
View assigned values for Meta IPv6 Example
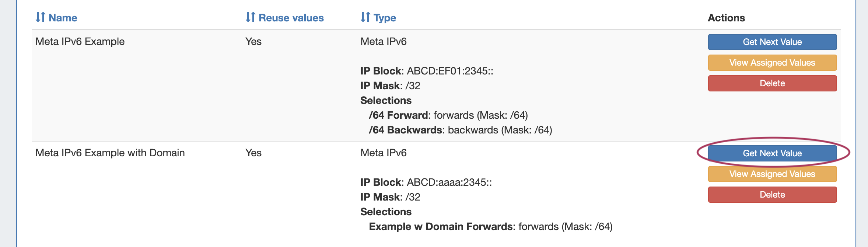click(x=772, y=63)
